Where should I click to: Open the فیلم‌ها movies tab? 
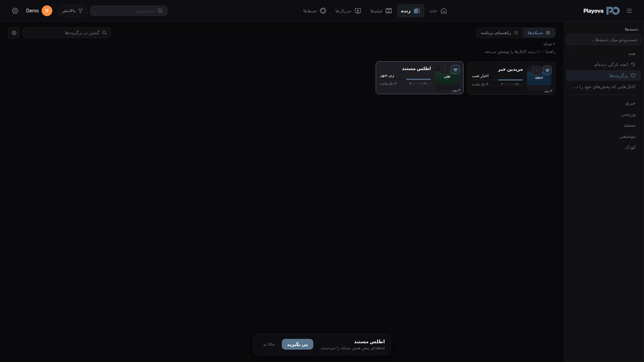pos(381,11)
